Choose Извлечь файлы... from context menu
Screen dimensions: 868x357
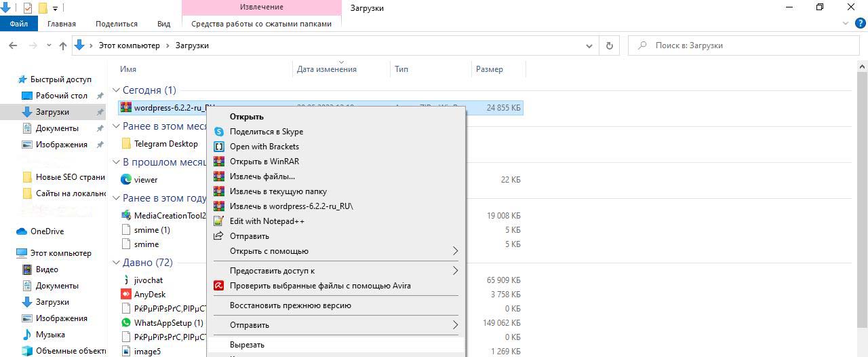click(x=262, y=176)
